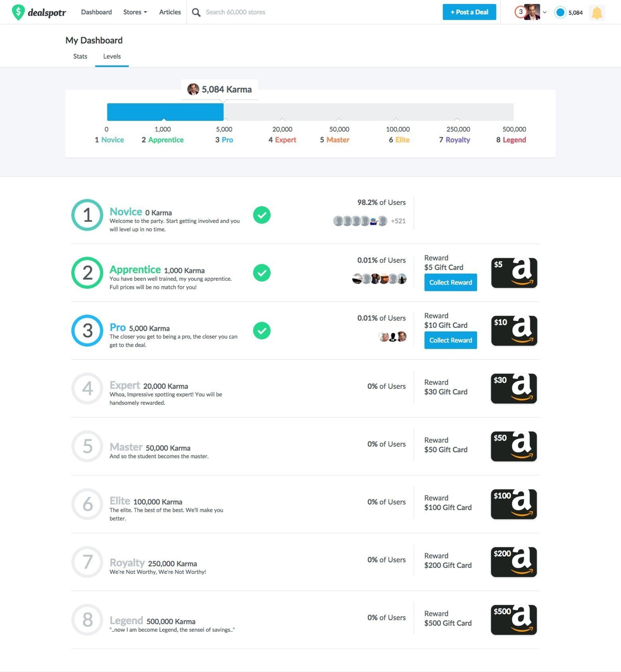Click the Royalty level heading
The height and width of the screenshot is (672, 621).
coord(127,563)
